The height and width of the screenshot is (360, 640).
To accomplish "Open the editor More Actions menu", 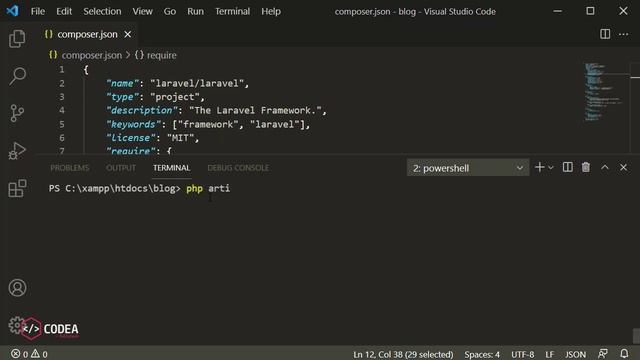I will coord(623,34).
